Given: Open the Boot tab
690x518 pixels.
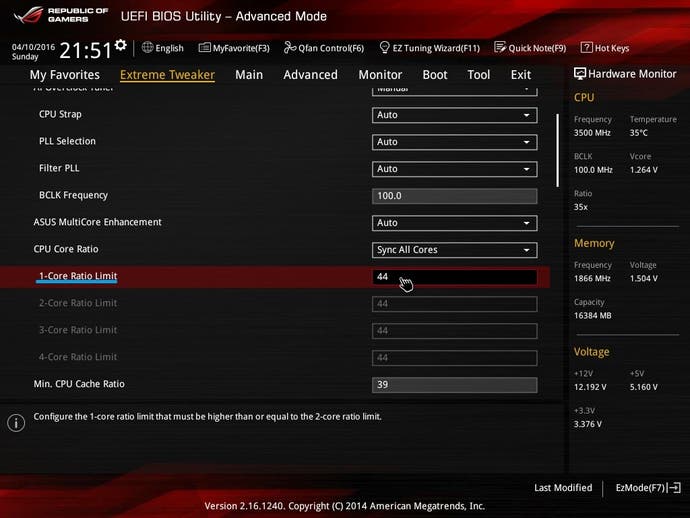Looking at the screenshot, I should point(435,75).
